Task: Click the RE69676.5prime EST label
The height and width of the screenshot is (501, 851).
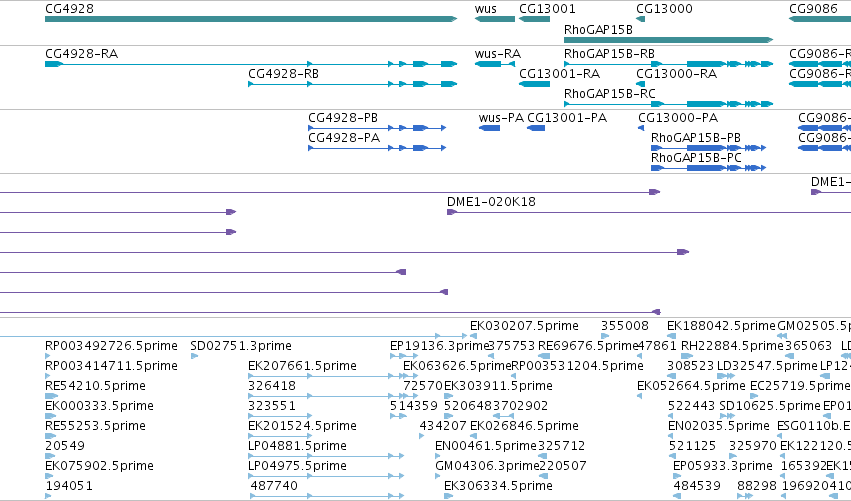Action: [588, 346]
